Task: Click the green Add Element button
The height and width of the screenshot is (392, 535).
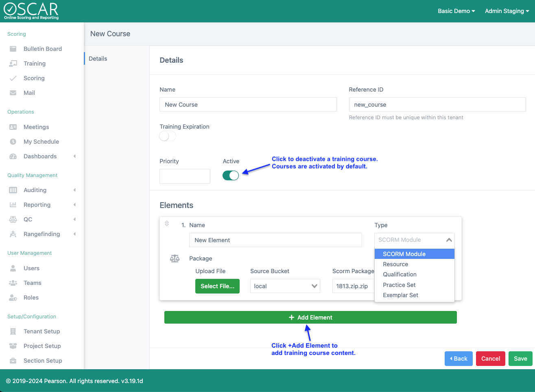Action: tap(310, 318)
